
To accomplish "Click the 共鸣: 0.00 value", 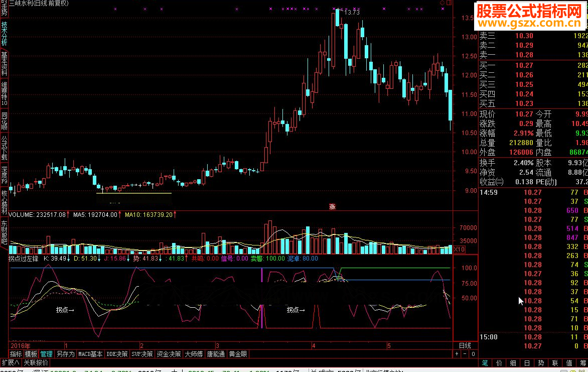I will point(205,259).
